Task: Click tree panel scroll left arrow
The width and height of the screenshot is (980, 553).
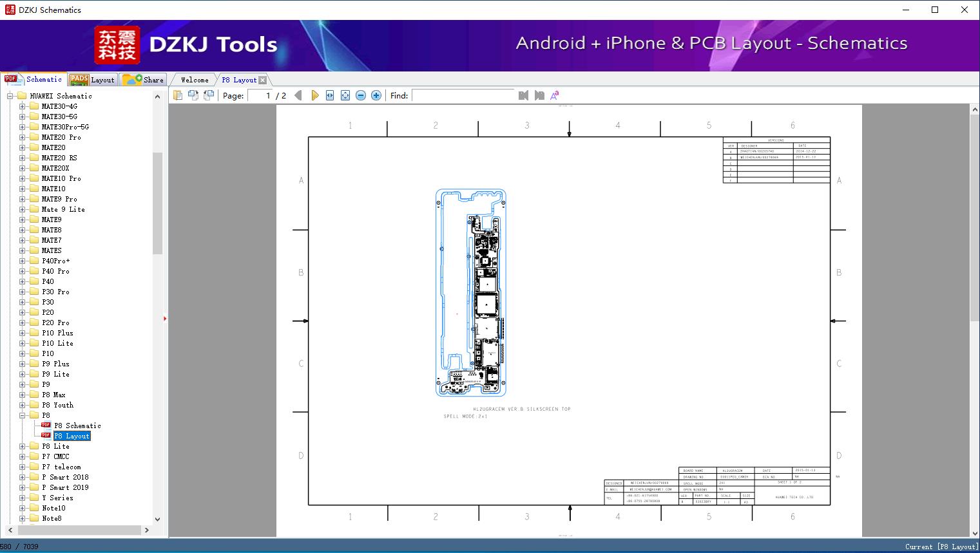Action: [10, 530]
